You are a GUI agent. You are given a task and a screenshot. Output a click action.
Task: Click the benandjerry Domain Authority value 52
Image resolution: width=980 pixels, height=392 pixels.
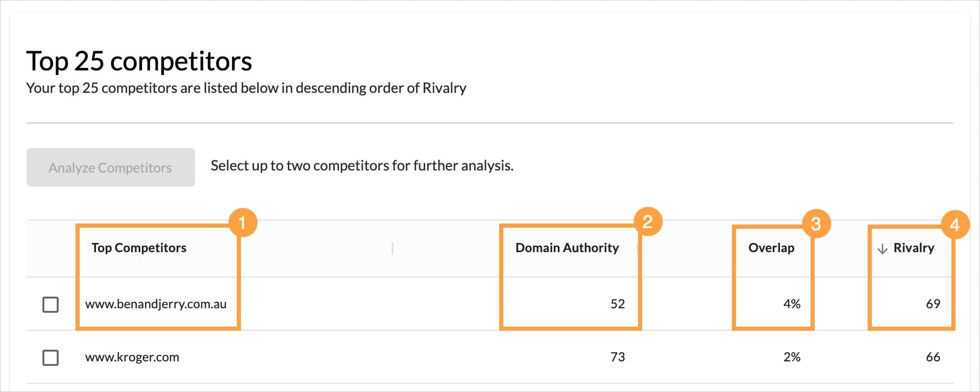(618, 304)
